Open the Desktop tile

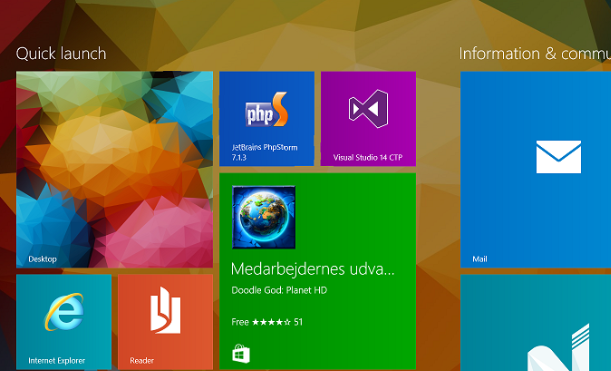click(115, 170)
